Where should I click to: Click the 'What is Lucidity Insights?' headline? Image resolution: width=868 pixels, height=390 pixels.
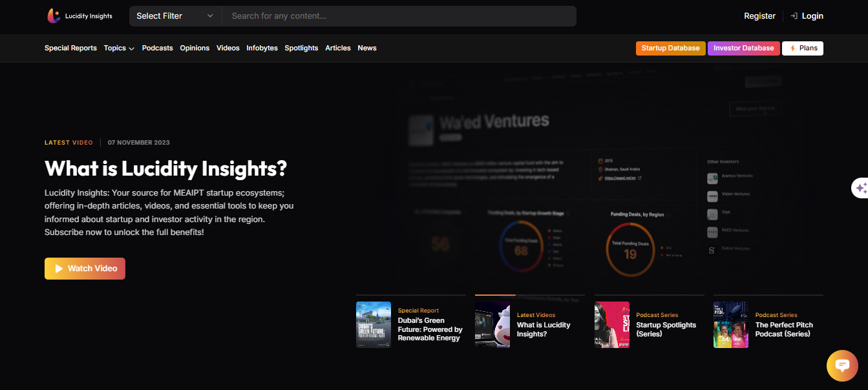point(165,169)
